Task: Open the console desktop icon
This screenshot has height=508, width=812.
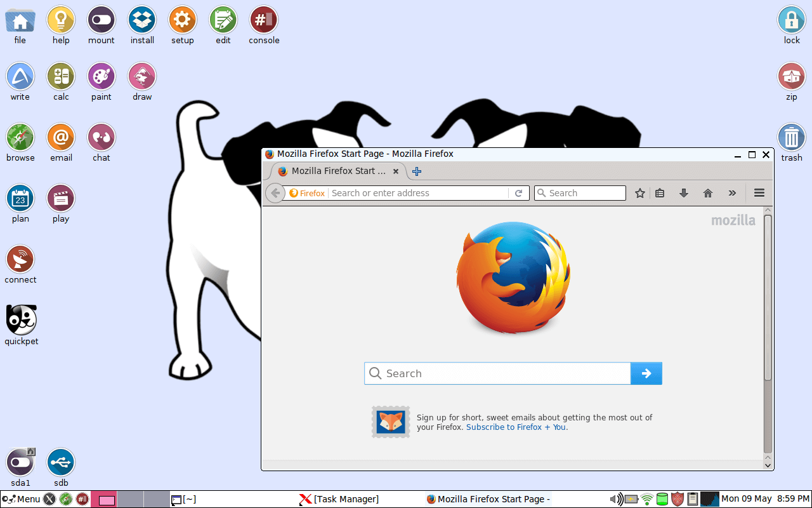Action: 264,20
